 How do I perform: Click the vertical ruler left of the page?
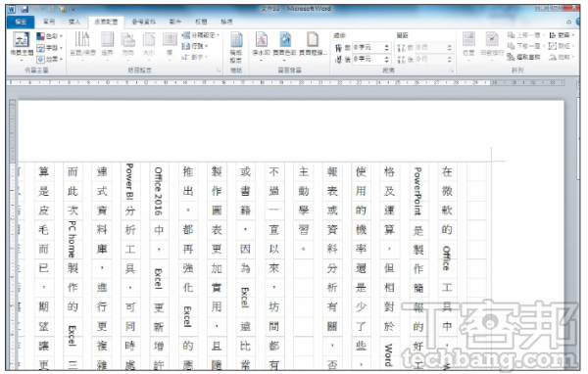12,235
